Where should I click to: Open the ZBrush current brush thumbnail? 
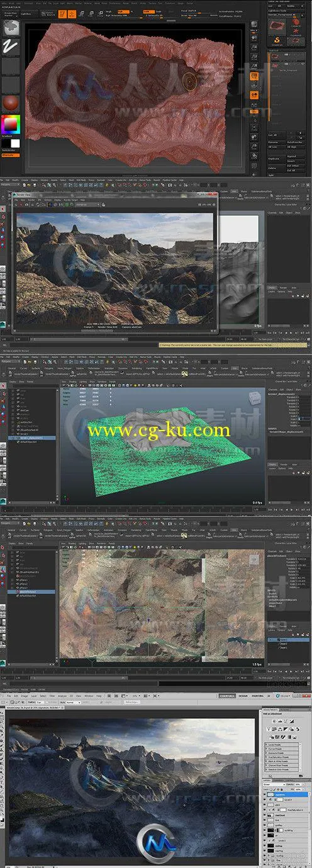10,27
